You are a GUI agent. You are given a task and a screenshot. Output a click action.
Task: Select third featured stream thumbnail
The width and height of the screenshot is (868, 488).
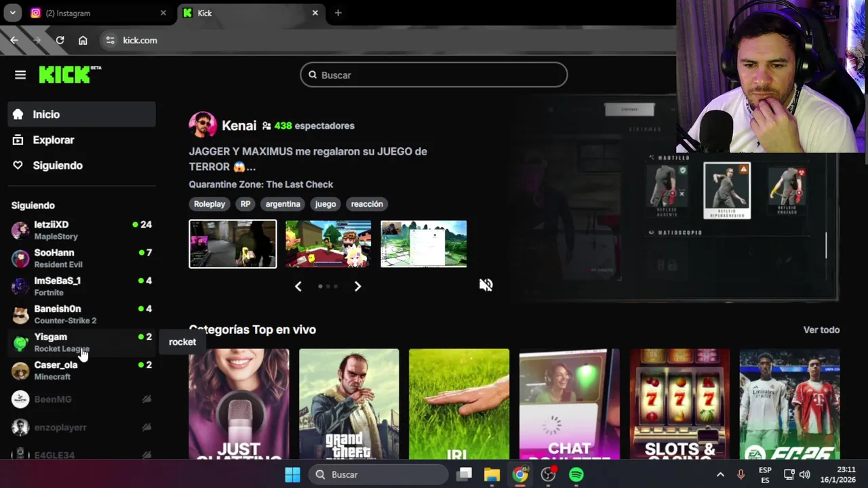click(x=424, y=244)
